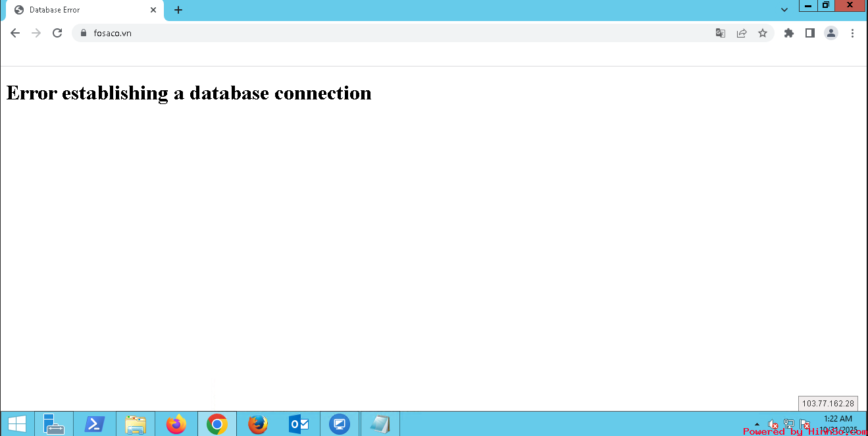Open the Windows Start menu
This screenshot has width=868, height=436.
(17, 424)
